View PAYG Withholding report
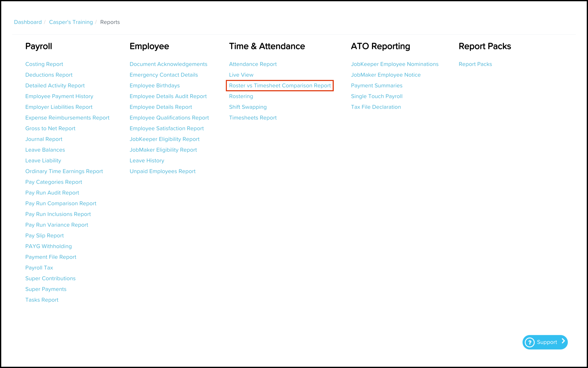The image size is (588, 368). point(48,246)
